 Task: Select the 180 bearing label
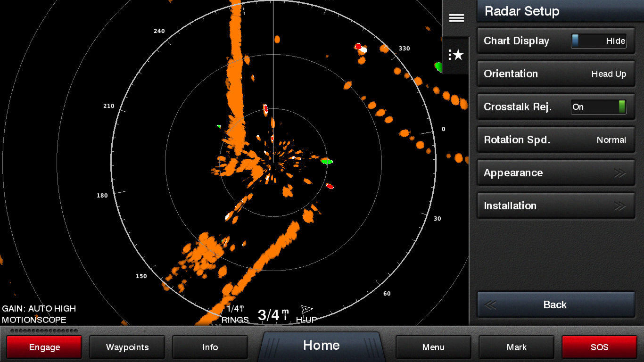coord(102,196)
